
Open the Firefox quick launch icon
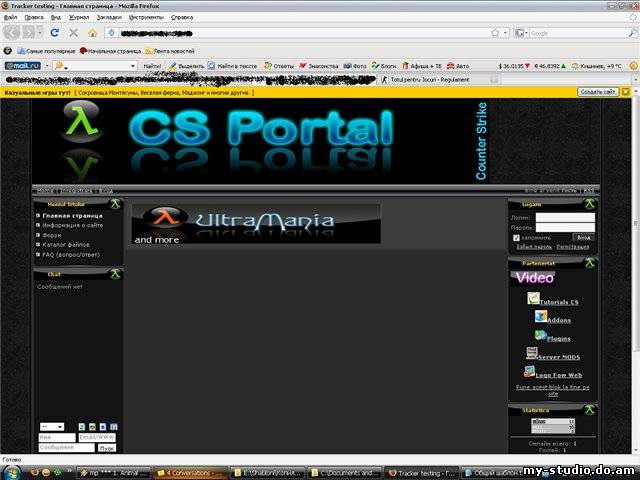click(x=35, y=473)
